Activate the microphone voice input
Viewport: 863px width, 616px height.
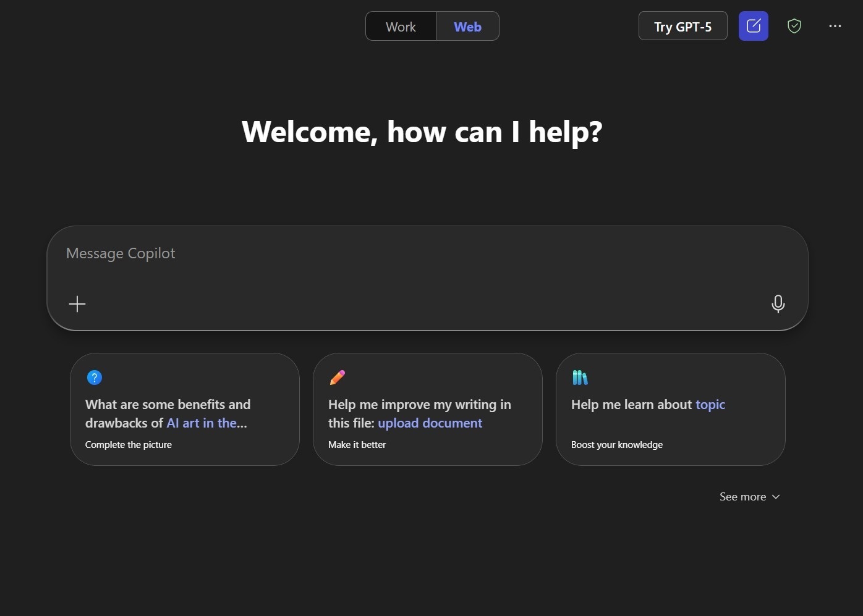[778, 303]
